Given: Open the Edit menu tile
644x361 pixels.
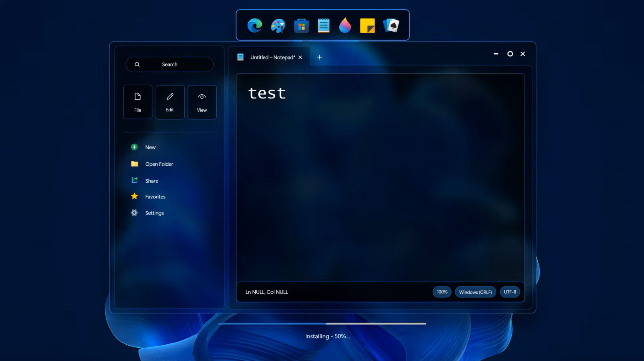Looking at the screenshot, I should pos(170,102).
